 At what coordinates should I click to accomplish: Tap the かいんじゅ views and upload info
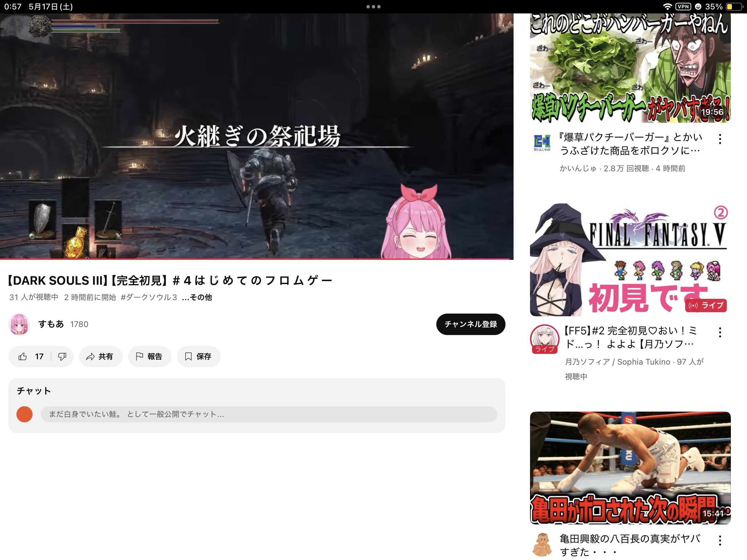pyautogui.click(x=622, y=169)
